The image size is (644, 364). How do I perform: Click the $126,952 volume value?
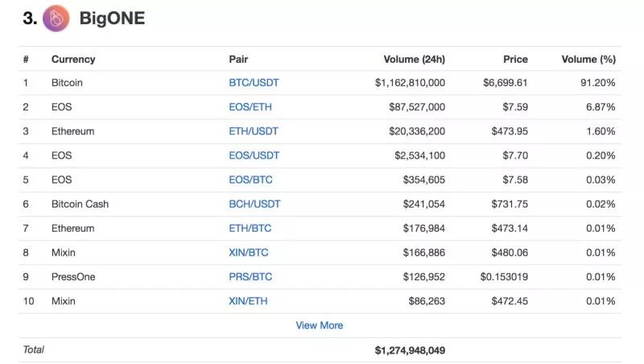pyautogui.click(x=424, y=276)
